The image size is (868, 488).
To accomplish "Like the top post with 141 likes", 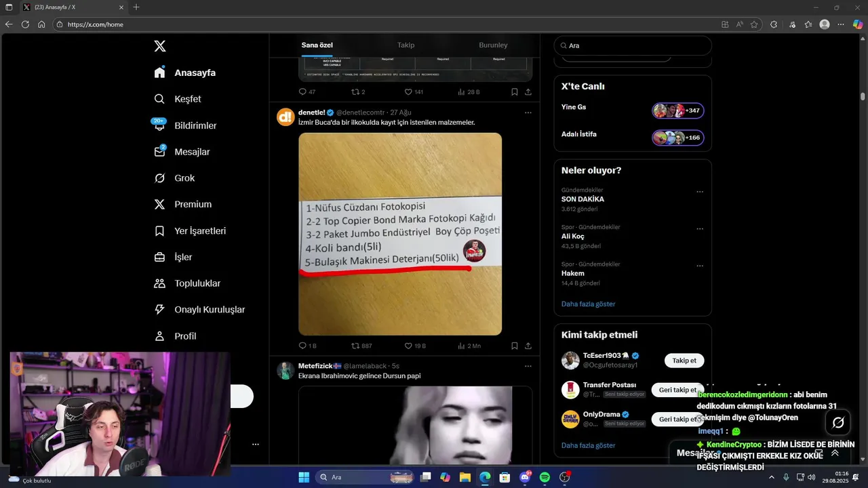I will [408, 91].
